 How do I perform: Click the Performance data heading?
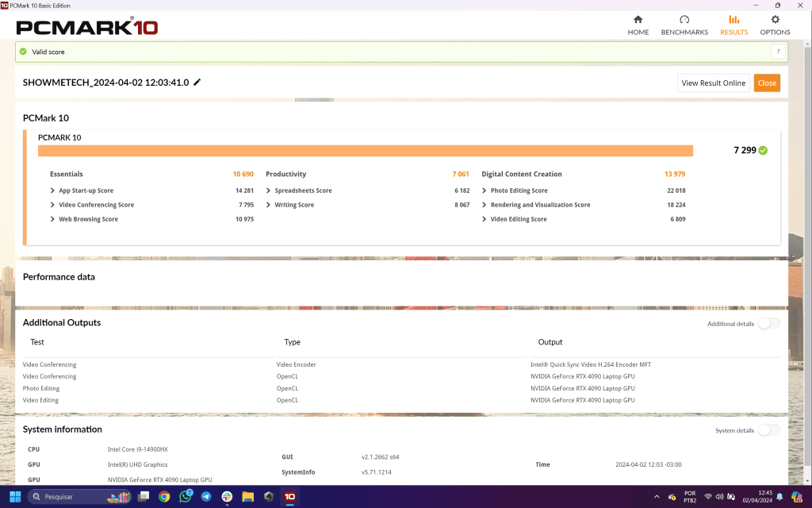[x=59, y=277]
